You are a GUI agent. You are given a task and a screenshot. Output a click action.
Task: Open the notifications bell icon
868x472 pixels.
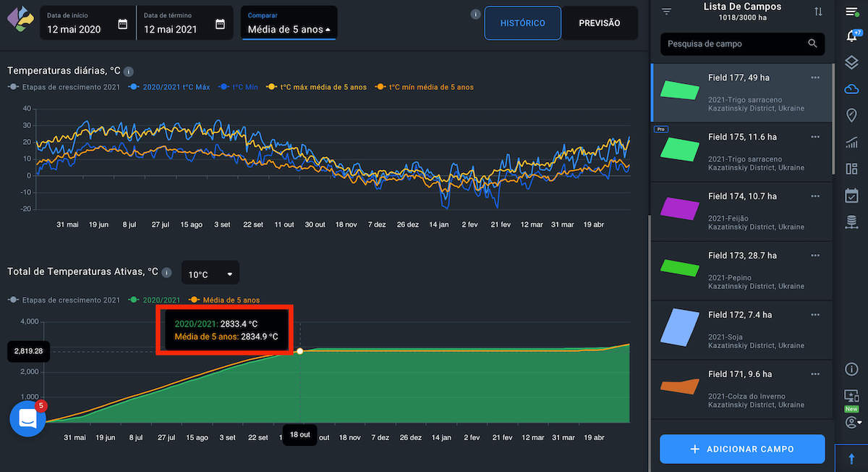(851, 36)
